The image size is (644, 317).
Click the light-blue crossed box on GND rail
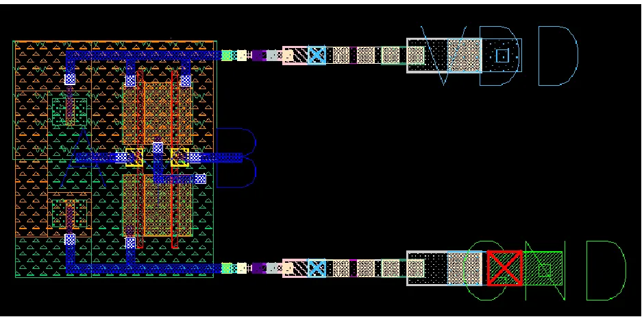[317, 268]
